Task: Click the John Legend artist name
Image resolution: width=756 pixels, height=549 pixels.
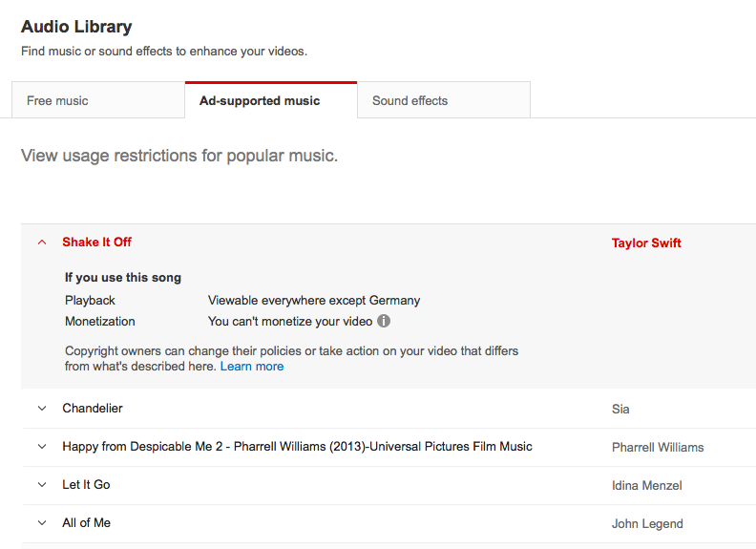Action: click(647, 524)
